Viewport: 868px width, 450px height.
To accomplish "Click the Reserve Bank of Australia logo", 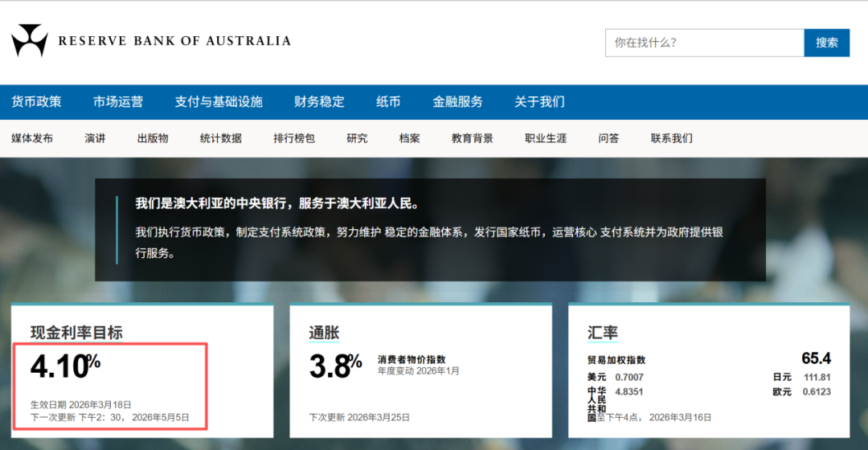I will point(151,41).
